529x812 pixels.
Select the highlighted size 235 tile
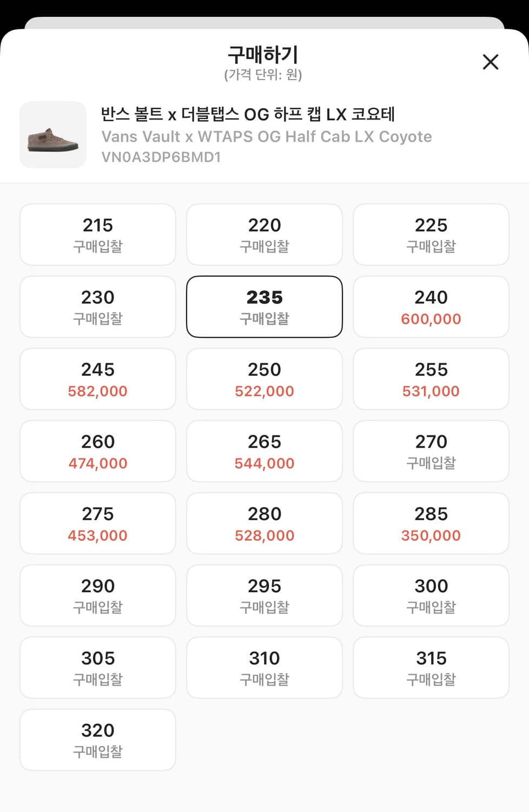(x=264, y=307)
